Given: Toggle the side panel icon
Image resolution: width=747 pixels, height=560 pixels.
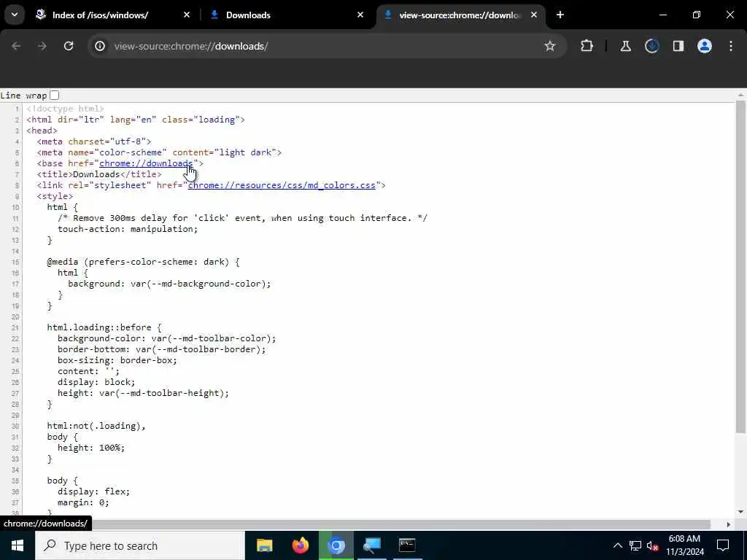Looking at the screenshot, I should (678, 46).
